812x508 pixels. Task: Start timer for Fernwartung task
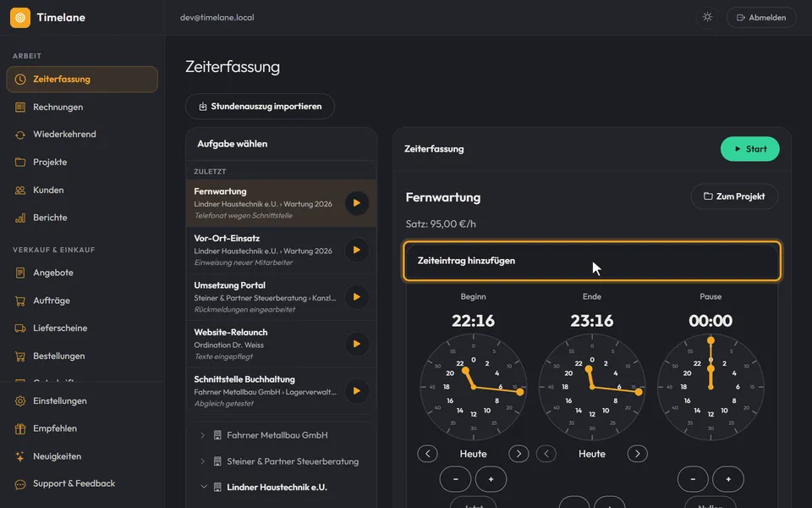[357, 203]
